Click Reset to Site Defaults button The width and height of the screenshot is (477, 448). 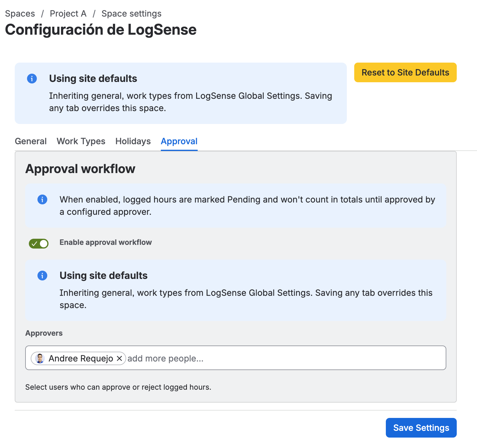pyautogui.click(x=405, y=72)
